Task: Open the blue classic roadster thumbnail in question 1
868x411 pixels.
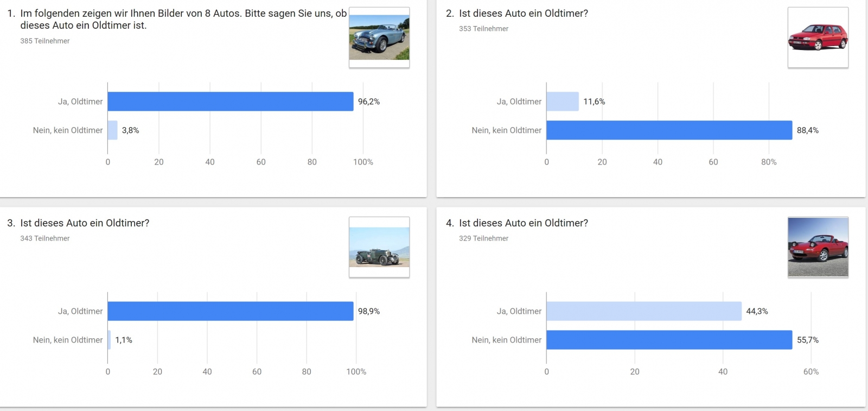Action: click(x=379, y=37)
